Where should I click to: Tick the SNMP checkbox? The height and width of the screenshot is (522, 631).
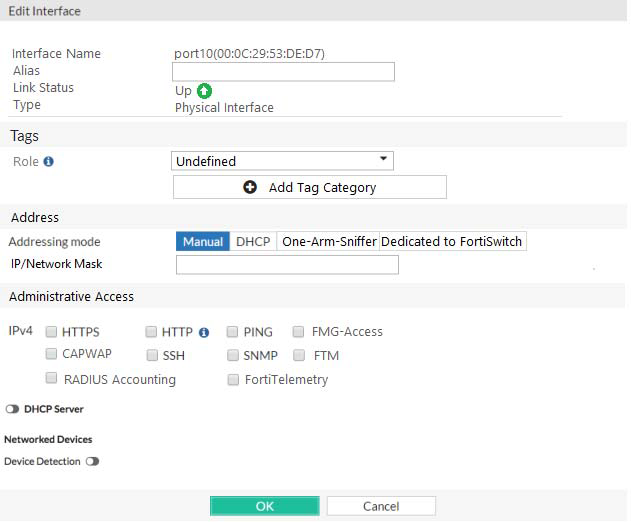(232, 355)
